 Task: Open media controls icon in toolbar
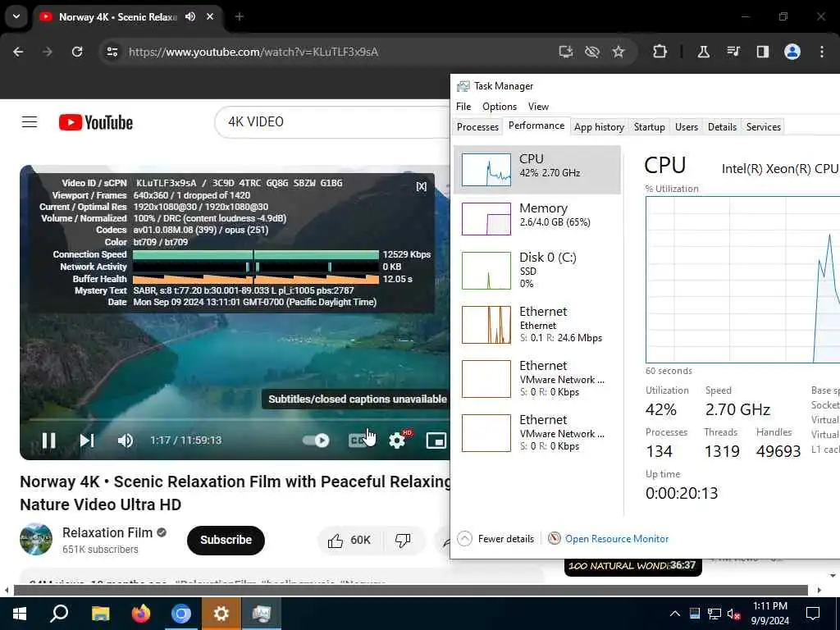coord(733,52)
